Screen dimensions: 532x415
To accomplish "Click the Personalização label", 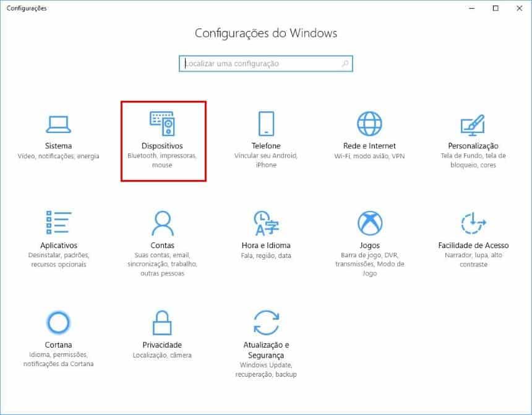I will pos(473,146).
